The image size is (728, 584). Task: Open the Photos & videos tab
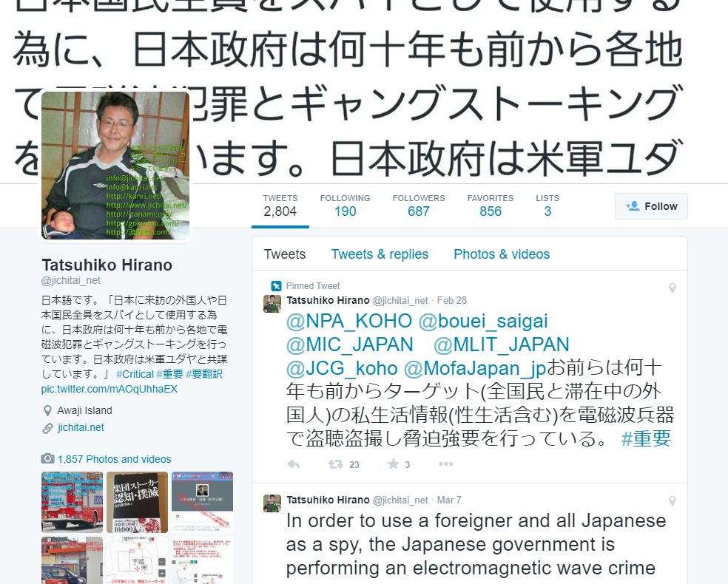[502, 254]
